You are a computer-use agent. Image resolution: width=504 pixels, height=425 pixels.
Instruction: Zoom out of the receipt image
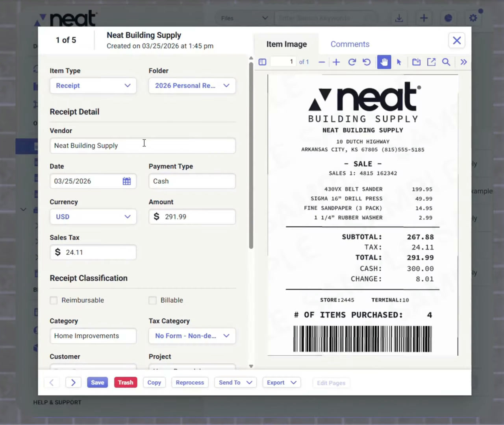tap(322, 62)
